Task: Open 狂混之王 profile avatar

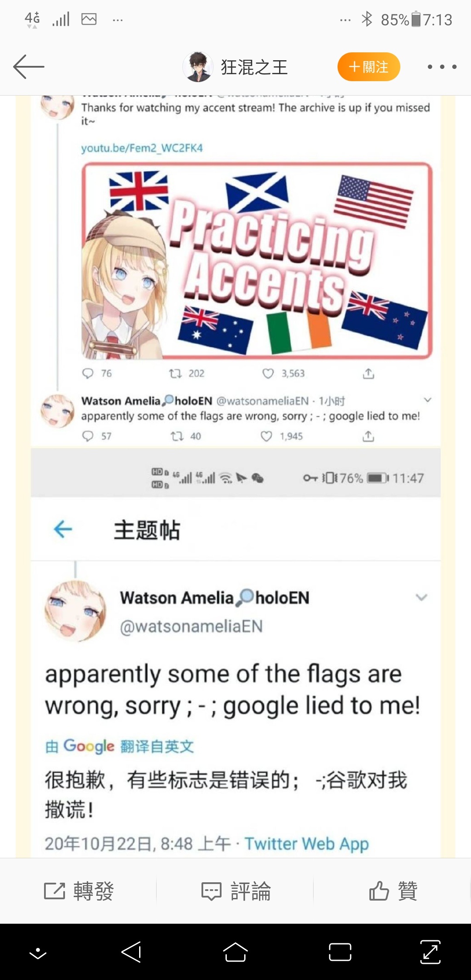Action: [x=198, y=67]
